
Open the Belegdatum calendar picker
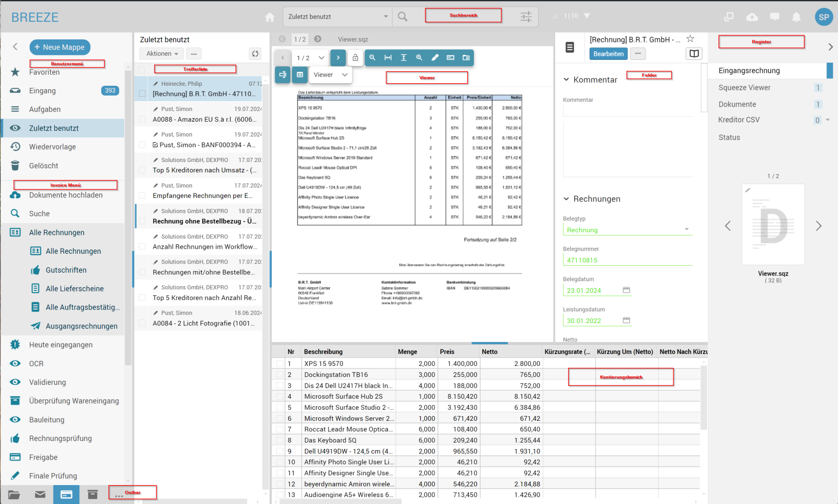coord(627,290)
